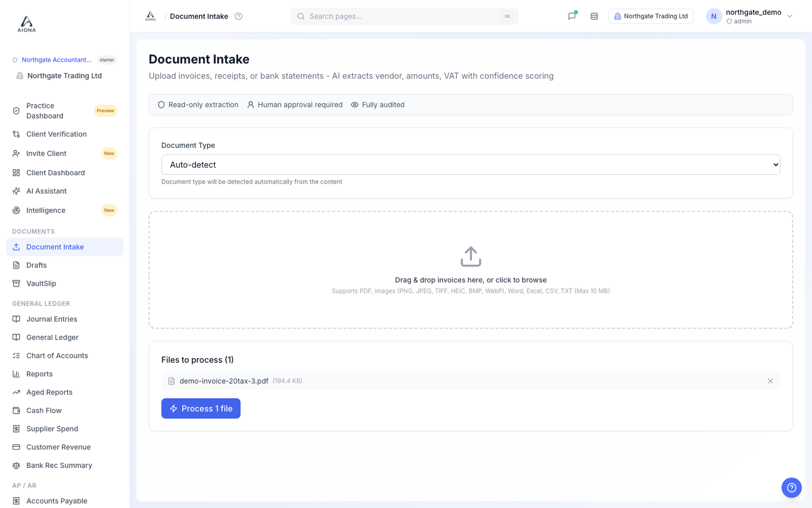Click the Preview badge on Practice Dashboard
This screenshot has width=812, height=508.
coord(105,111)
